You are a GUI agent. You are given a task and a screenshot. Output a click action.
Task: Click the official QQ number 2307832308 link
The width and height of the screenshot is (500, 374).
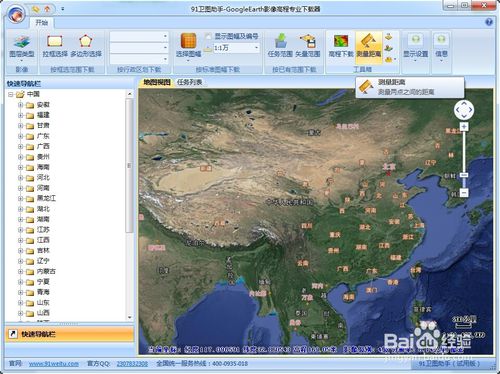click(132, 364)
